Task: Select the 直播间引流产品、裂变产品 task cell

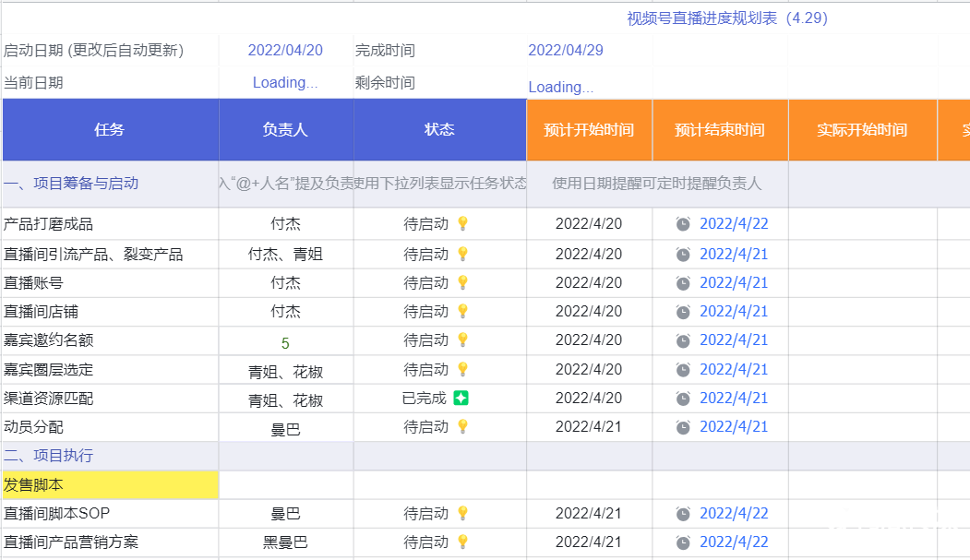Action: point(110,254)
